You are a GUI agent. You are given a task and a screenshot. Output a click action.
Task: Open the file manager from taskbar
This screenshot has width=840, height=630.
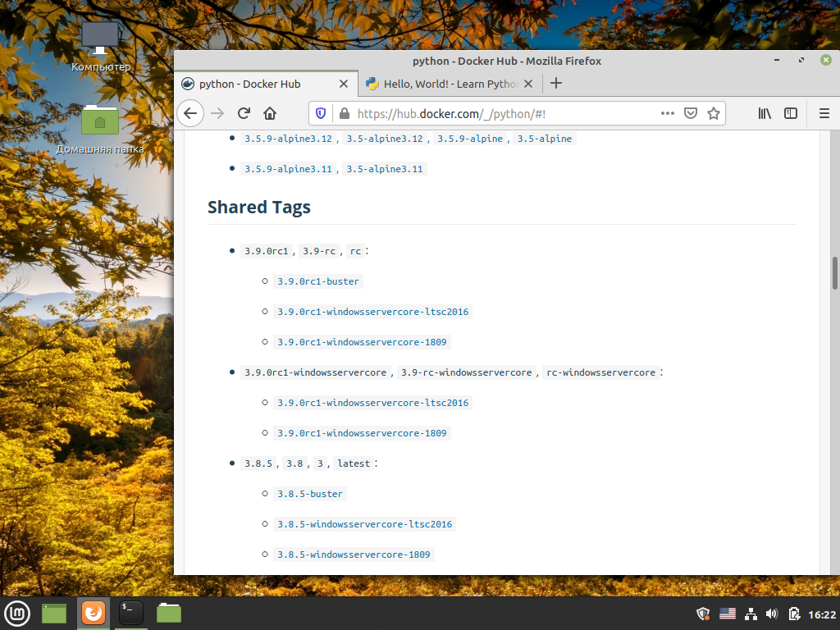click(169, 613)
